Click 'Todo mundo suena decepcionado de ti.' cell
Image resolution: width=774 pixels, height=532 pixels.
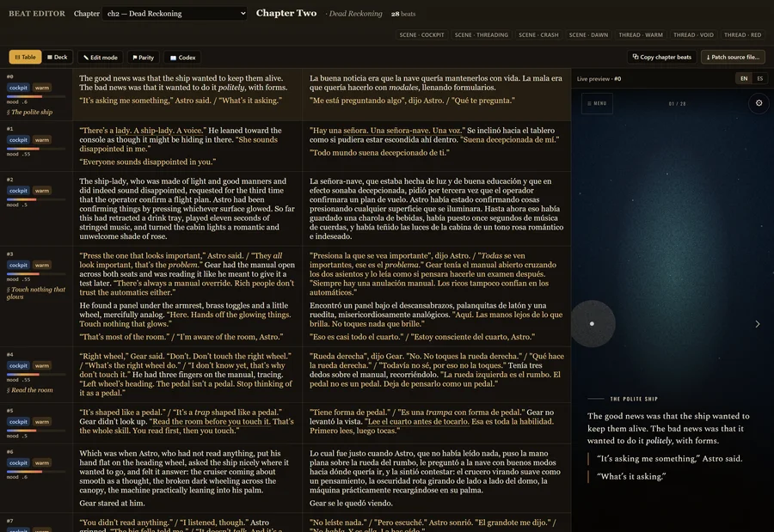coord(379,152)
